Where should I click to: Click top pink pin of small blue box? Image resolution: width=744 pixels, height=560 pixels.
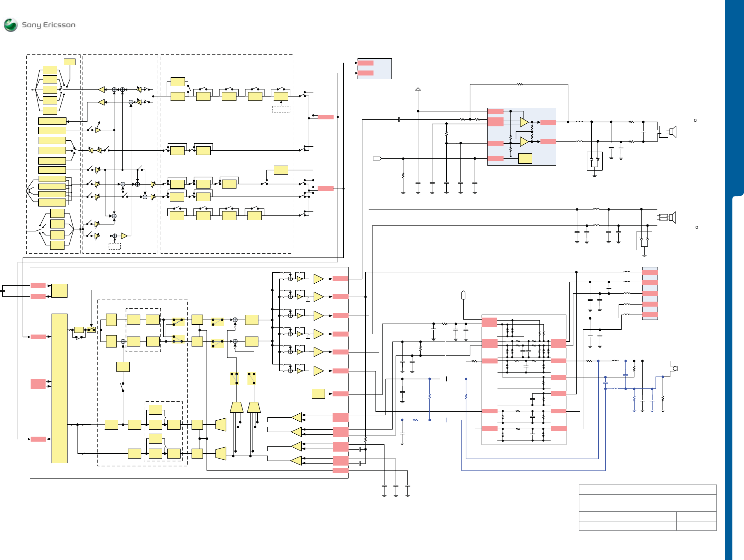coord(366,63)
